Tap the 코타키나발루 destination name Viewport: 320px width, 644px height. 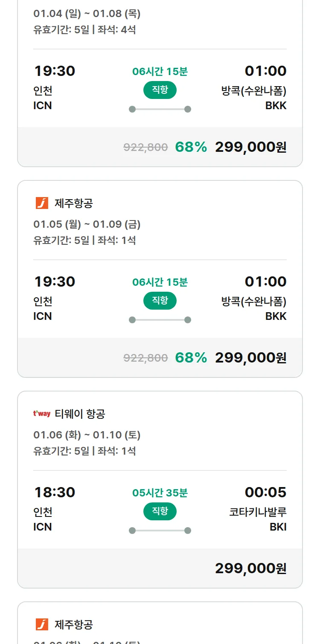pos(258,512)
